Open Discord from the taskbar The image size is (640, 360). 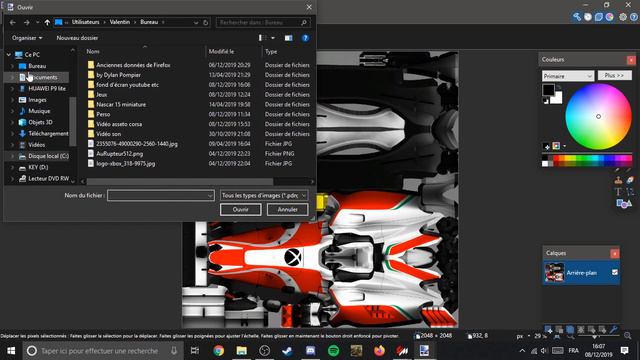click(x=311, y=351)
